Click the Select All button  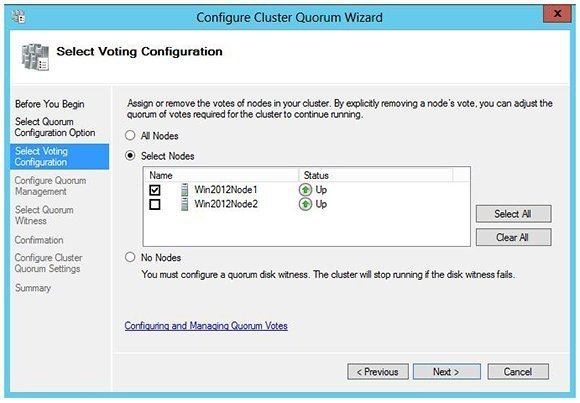513,214
